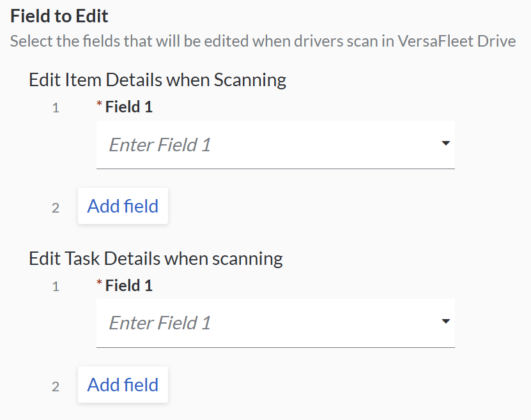Open the Task Details Field 1 dropdown arrow
Screen dimensions: 531x420
(x=446, y=322)
